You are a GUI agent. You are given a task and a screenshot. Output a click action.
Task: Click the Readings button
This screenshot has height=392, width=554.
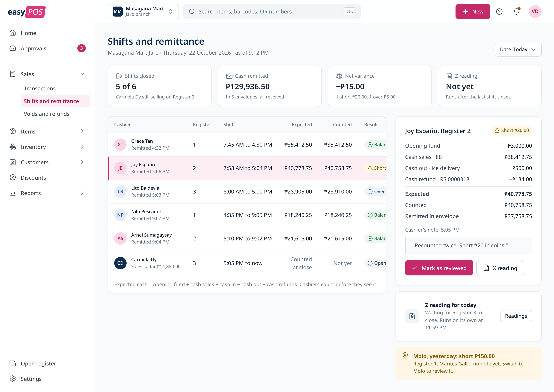pos(516,316)
